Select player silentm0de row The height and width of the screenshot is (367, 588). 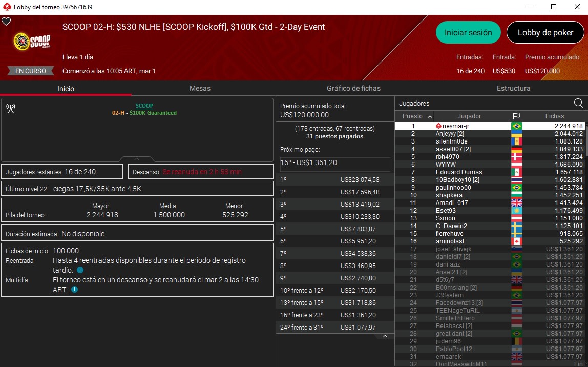(489, 141)
